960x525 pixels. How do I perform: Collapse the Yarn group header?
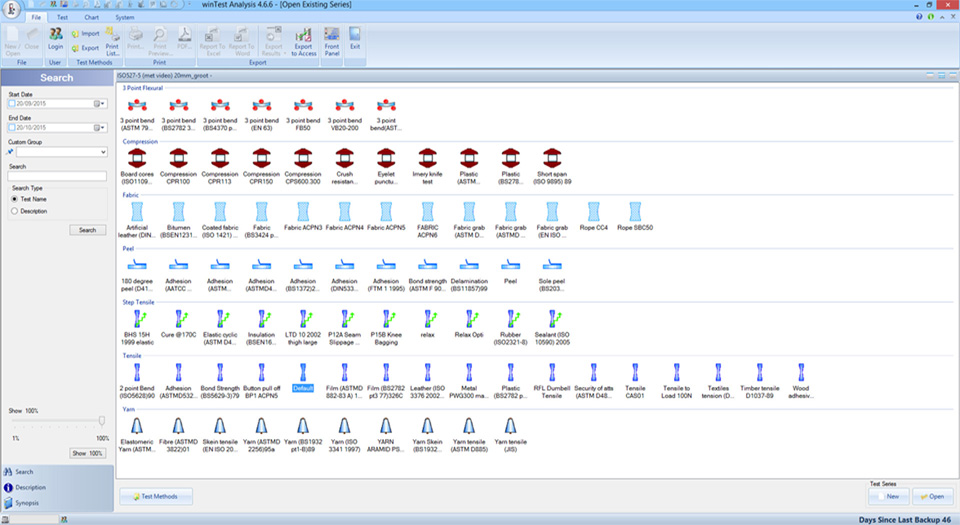point(129,409)
